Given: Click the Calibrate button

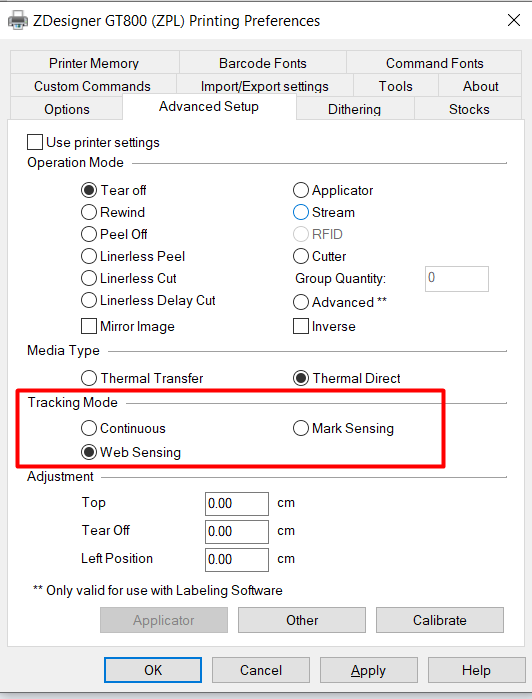Looking at the screenshot, I should tap(440, 620).
